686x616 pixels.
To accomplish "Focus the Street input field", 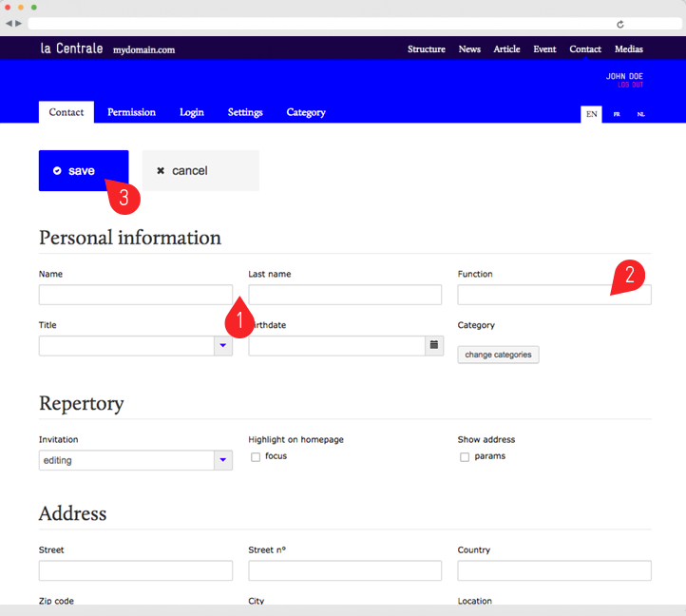I will pyautogui.click(x=136, y=570).
